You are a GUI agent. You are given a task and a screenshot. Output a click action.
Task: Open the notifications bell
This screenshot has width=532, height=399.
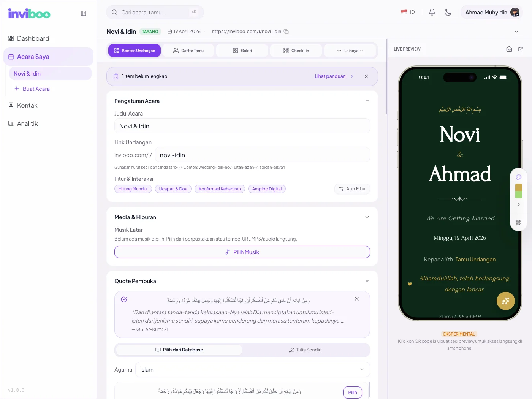click(432, 12)
